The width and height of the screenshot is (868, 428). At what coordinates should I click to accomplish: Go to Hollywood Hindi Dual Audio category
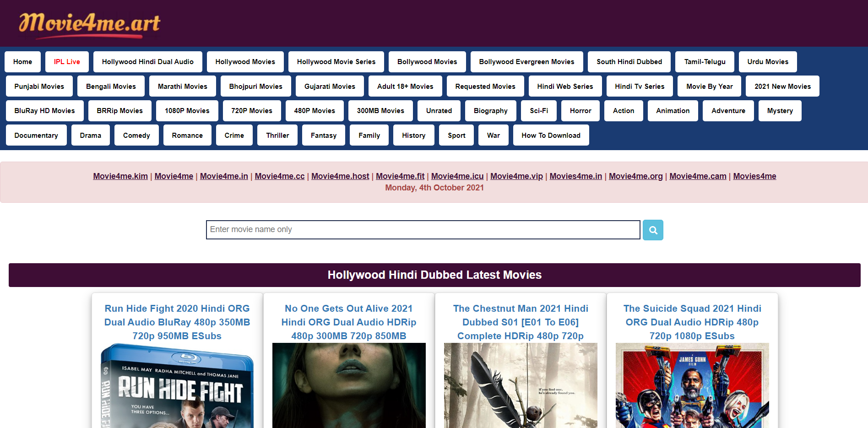[147, 62]
